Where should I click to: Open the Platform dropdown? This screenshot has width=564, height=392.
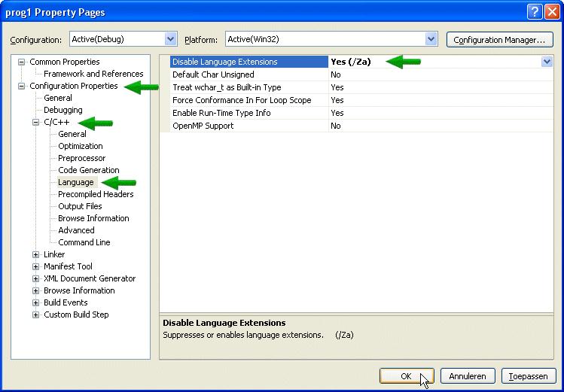pos(431,39)
